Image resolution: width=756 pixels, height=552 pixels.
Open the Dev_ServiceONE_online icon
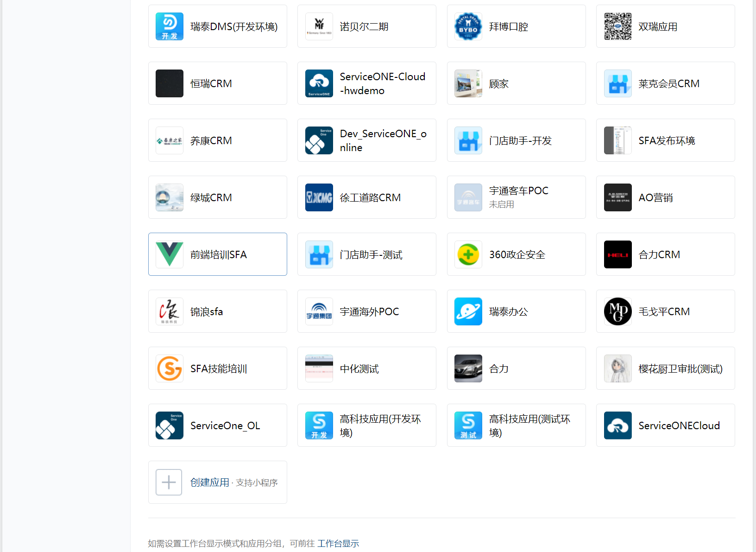point(319,140)
